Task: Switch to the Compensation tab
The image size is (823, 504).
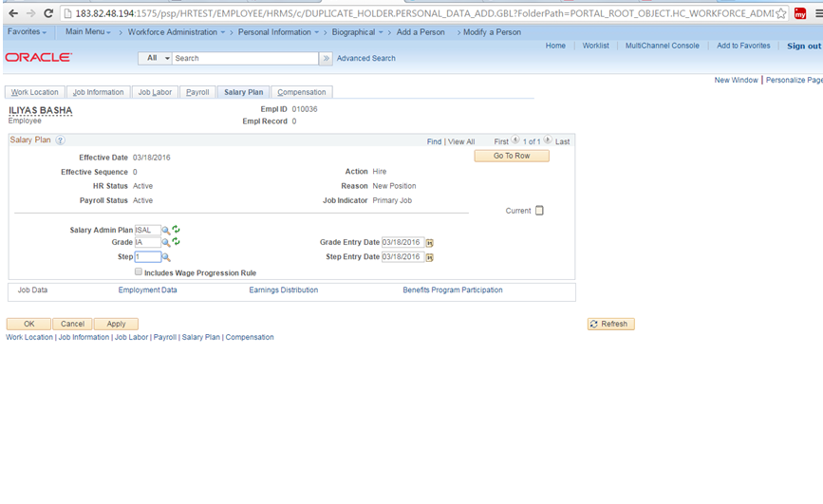Action: (302, 92)
